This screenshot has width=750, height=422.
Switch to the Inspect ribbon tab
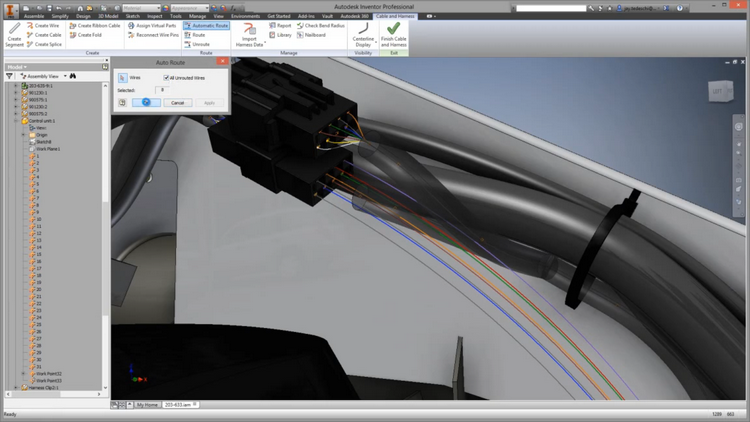(155, 16)
